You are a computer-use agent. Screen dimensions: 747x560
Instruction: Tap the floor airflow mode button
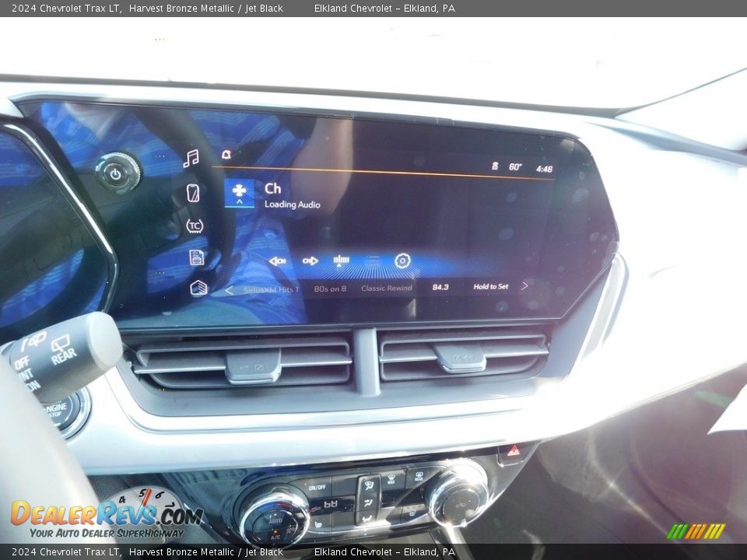click(x=368, y=518)
